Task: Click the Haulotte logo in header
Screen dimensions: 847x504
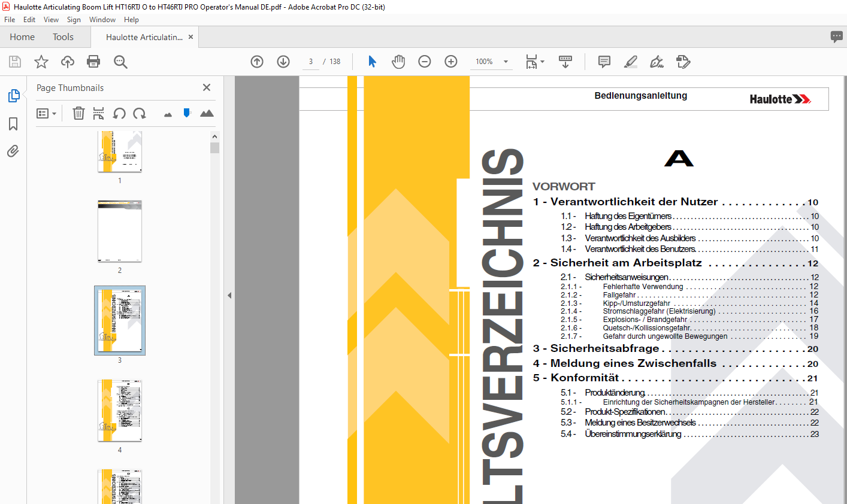Action: pyautogui.click(x=780, y=99)
